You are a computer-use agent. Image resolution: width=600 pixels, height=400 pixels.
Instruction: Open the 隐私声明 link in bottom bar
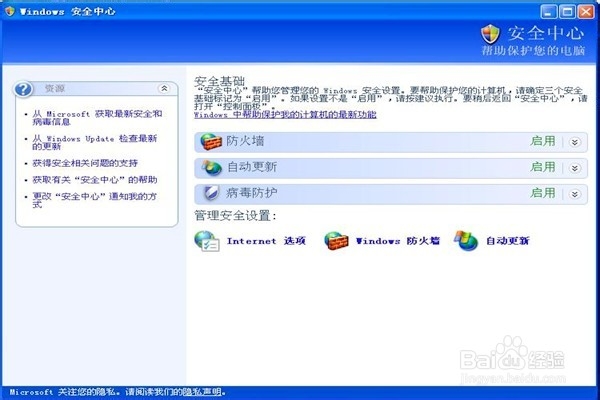202,392
